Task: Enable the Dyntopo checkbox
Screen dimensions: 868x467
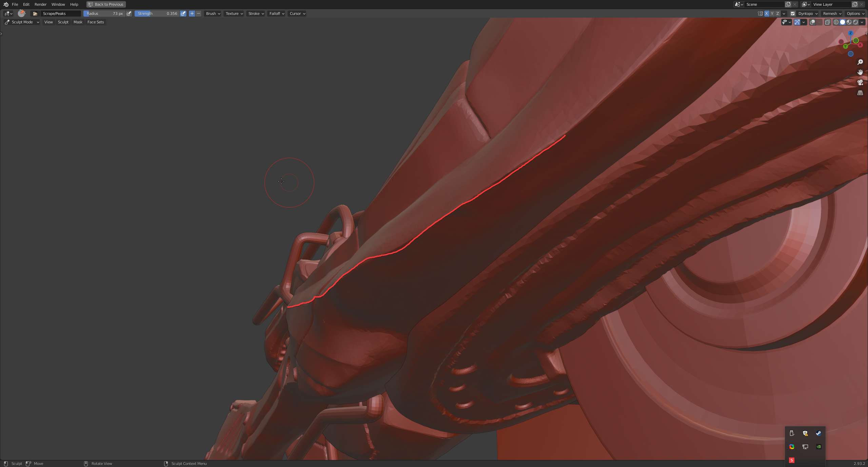Action: click(793, 14)
